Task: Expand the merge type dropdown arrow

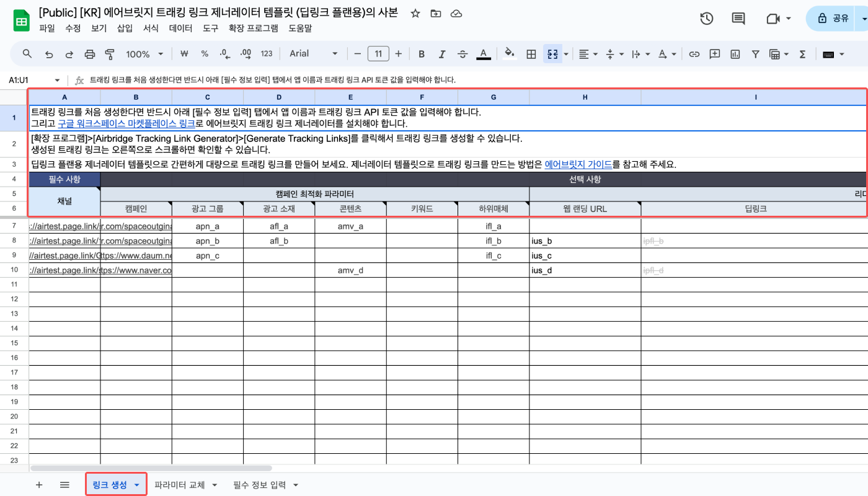Action: point(566,54)
